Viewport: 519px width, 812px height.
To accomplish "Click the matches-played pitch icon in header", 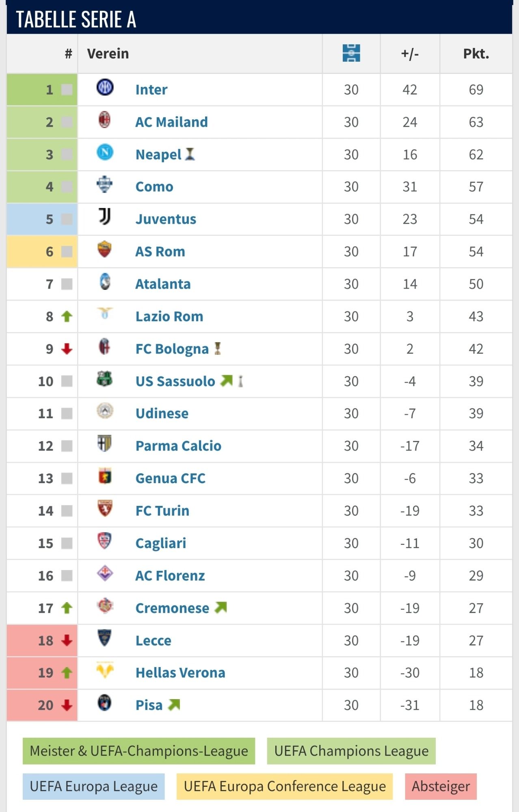I will 351,53.
